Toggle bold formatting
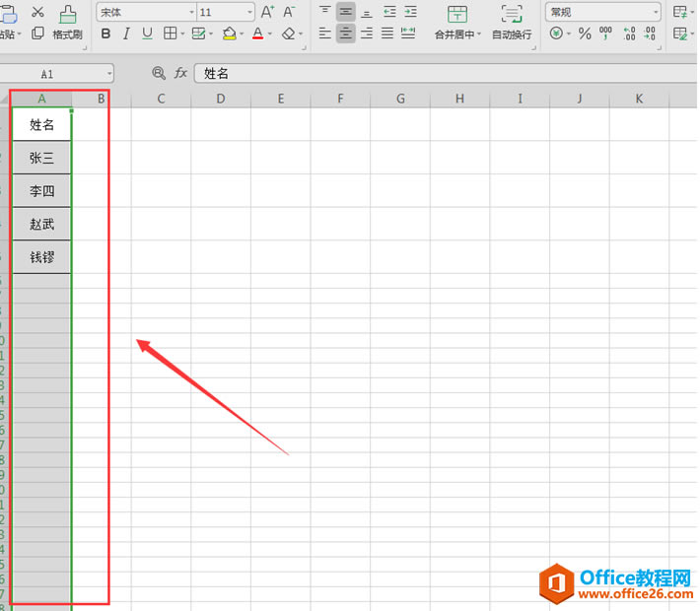 click(x=105, y=34)
